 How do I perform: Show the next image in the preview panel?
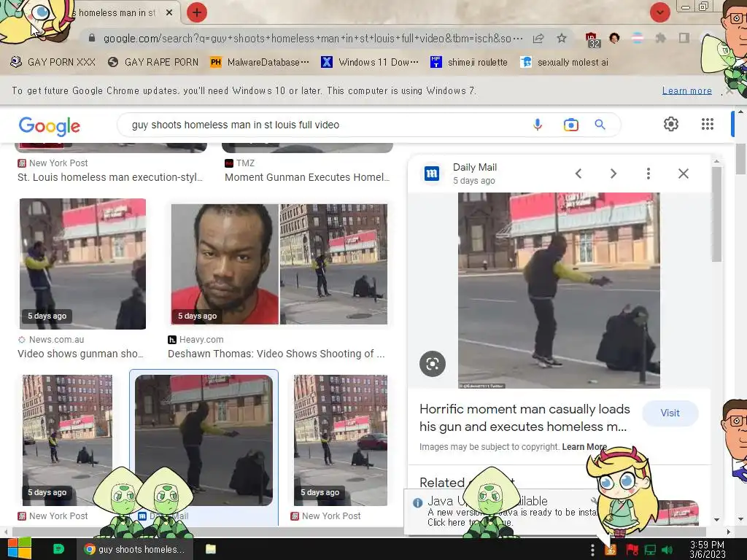pyautogui.click(x=614, y=174)
